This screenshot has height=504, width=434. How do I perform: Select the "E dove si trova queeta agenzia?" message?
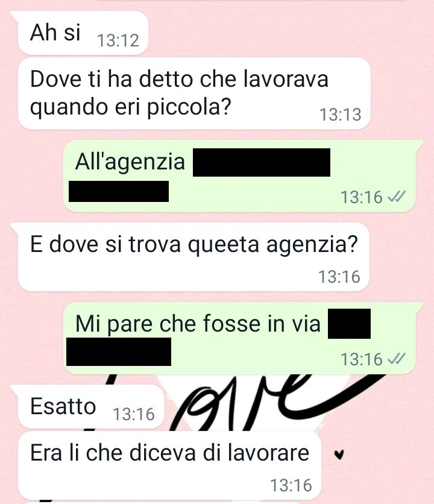pos(193,257)
